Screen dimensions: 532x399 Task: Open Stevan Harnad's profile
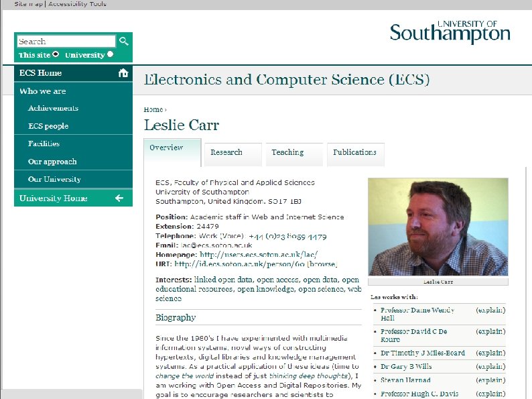[x=405, y=380]
